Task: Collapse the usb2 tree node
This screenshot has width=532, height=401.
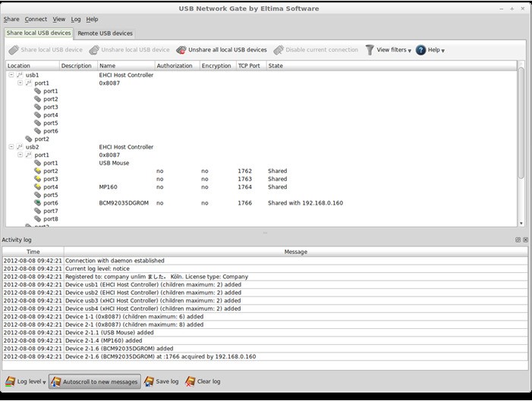Action: click(11, 147)
